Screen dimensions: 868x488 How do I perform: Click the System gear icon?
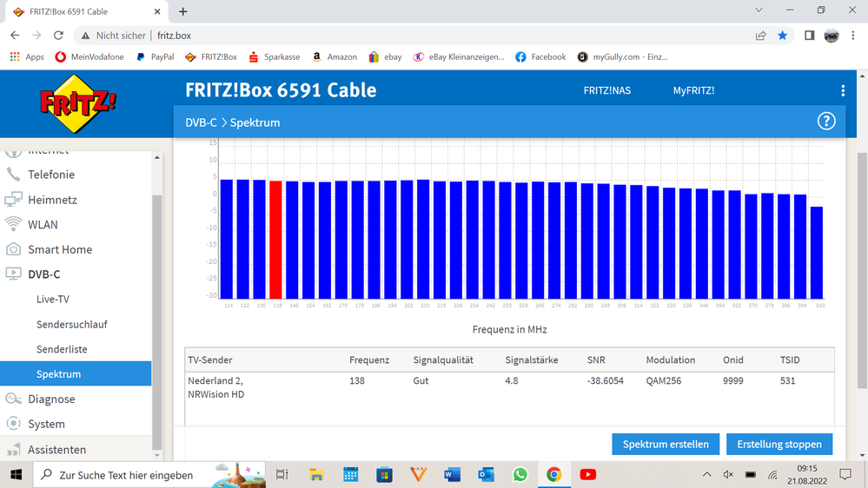13,424
